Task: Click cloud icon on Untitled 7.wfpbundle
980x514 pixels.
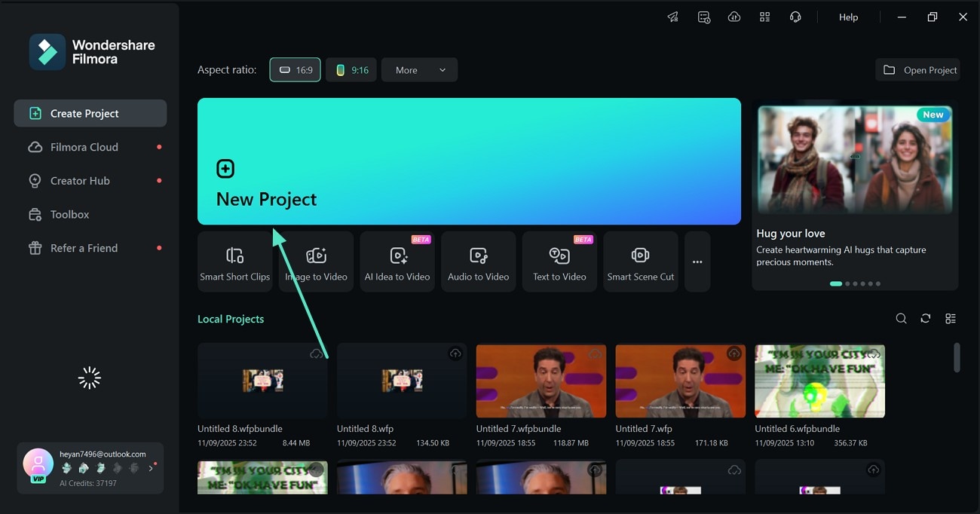Action: click(x=595, y=353)
